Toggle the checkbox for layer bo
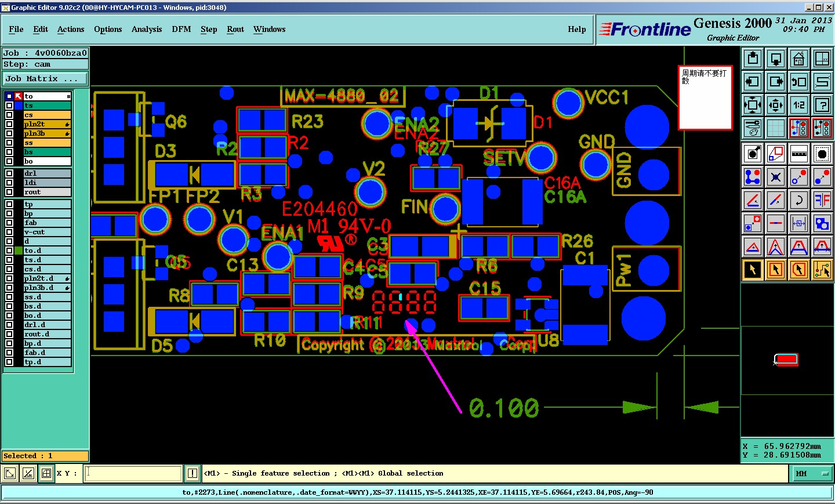The width and height of the screenshot is (835, 504). [9, 161]
